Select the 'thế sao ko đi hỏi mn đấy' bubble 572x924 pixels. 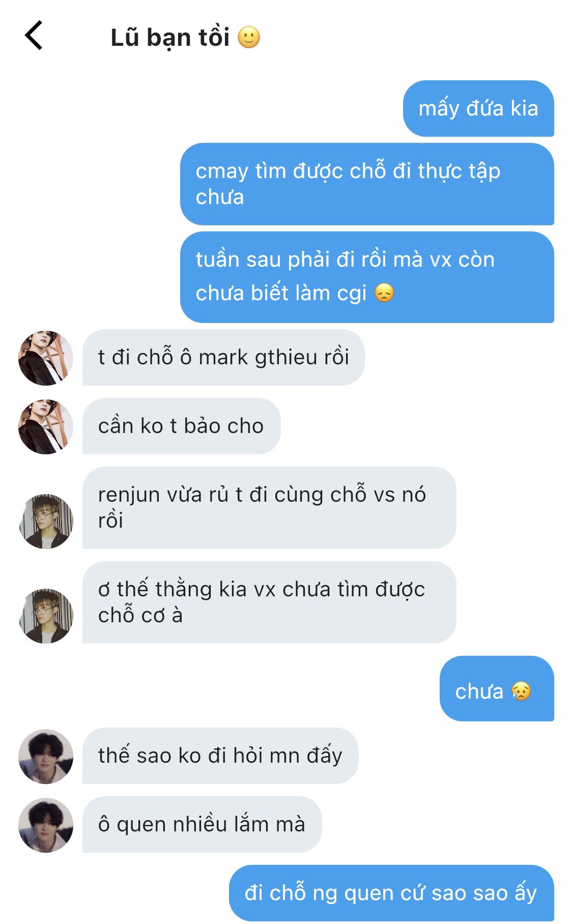220,756
